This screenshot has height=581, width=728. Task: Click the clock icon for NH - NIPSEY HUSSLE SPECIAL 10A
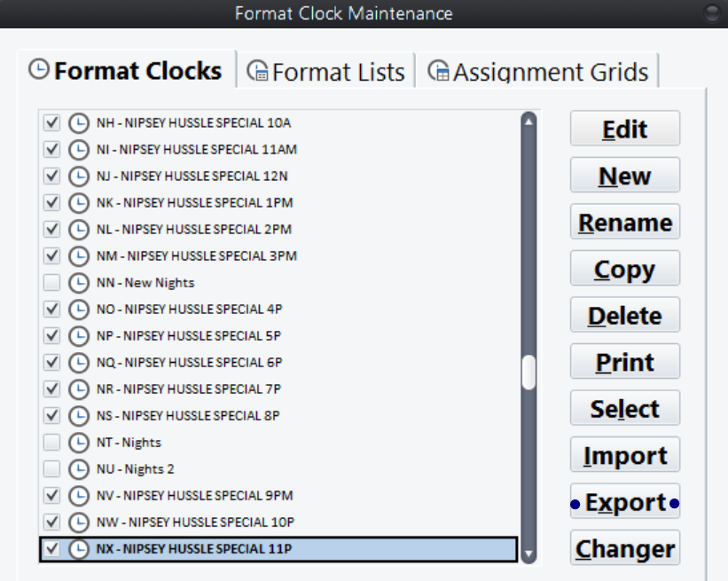79,123
